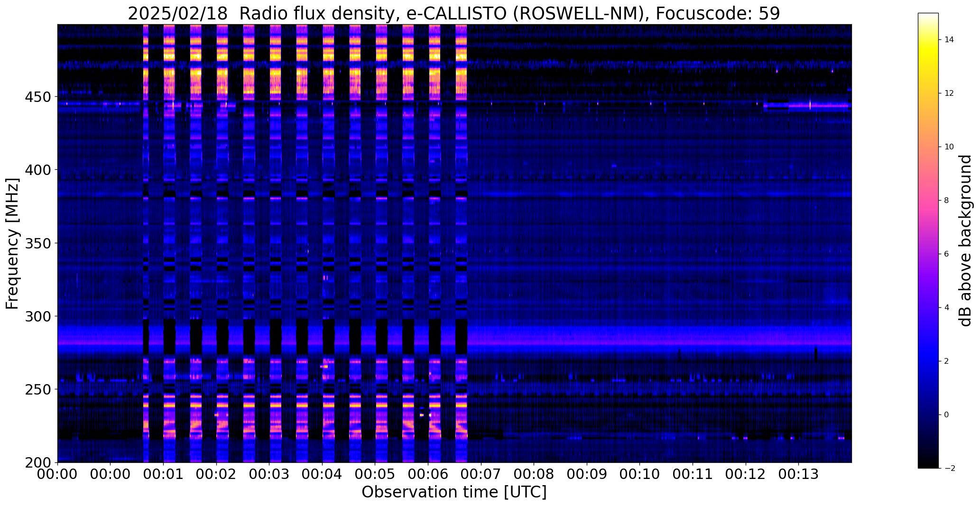This screenshot has height=506, width=980.
Task: Click the 00:06 time tick label
Action: coord(428,474)
